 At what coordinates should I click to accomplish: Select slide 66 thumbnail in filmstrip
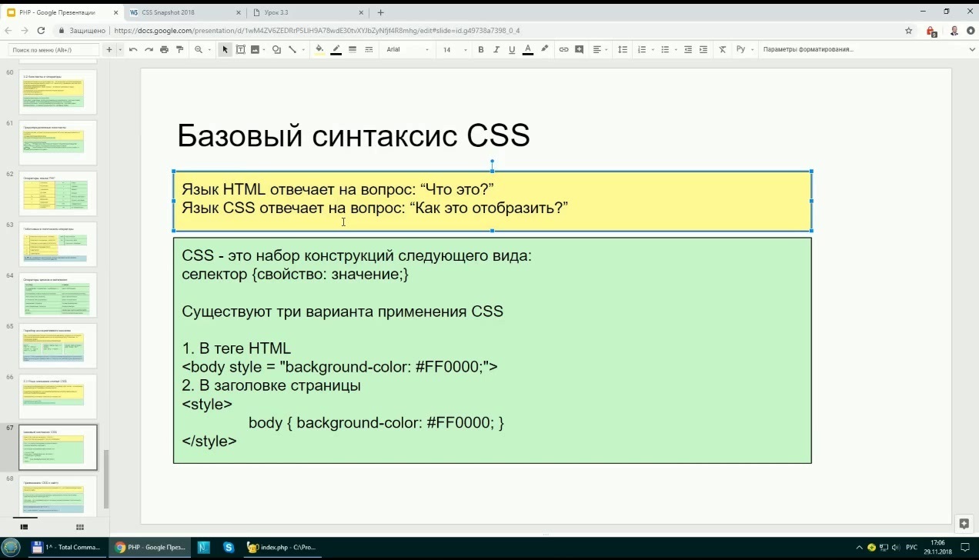tap(58, 396)
